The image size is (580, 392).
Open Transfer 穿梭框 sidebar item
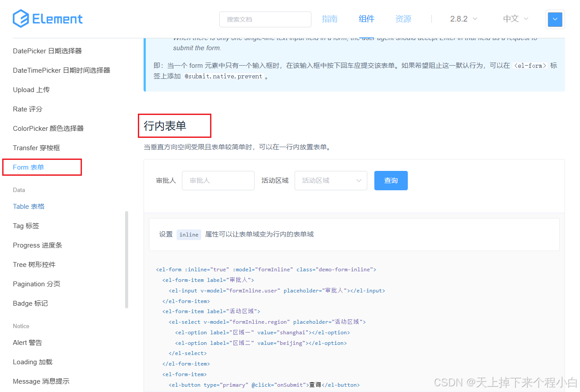(37, 148)
